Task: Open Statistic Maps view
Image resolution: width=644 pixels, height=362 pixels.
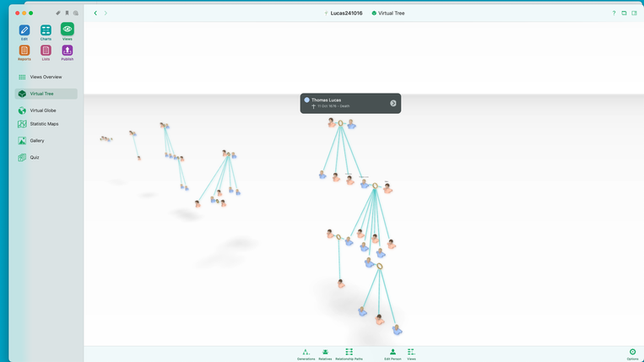Action: coord(46,123)
